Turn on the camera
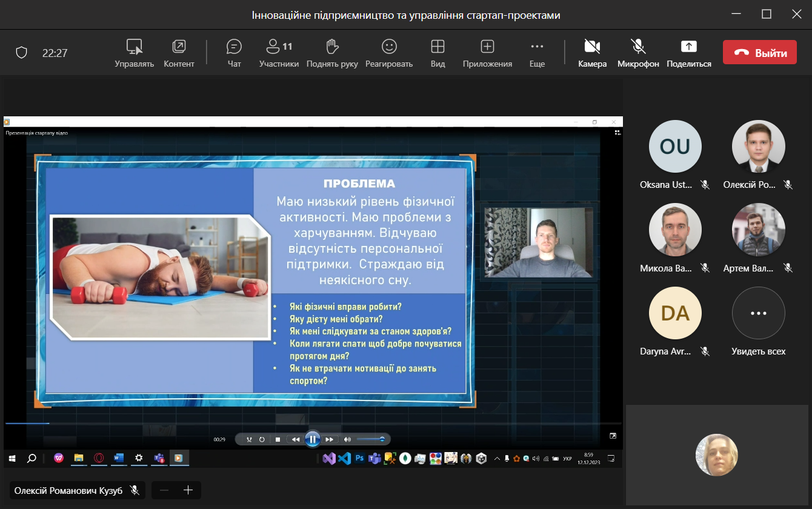 tap(592, 53)
